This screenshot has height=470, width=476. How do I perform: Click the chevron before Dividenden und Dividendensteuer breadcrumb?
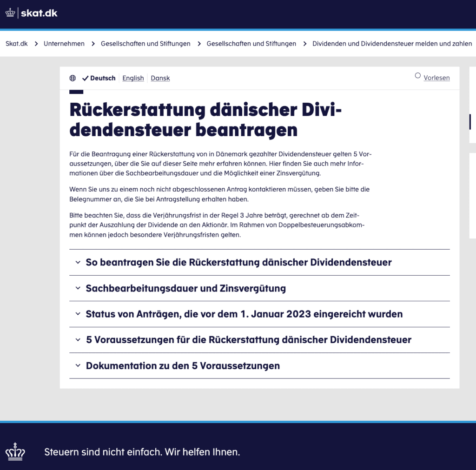(x=305, y=44)
